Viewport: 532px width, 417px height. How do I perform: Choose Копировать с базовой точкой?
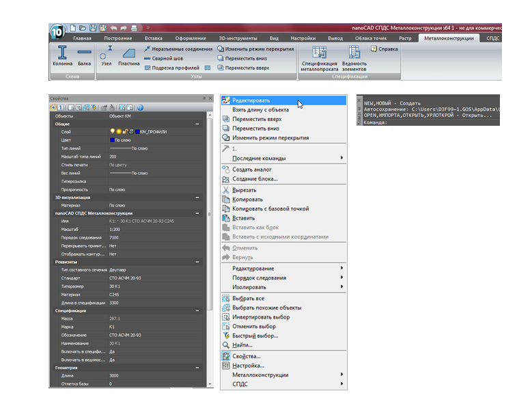(283, 209)
